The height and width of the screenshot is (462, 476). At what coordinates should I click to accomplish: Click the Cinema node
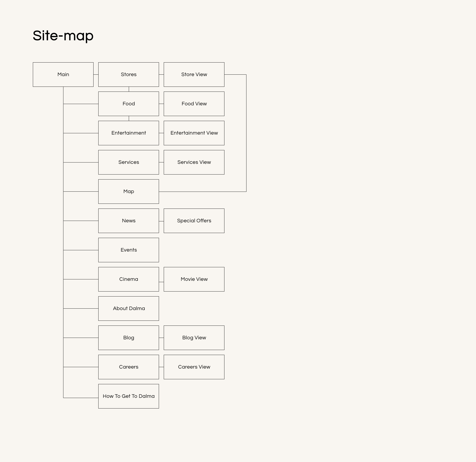point(128,279)
